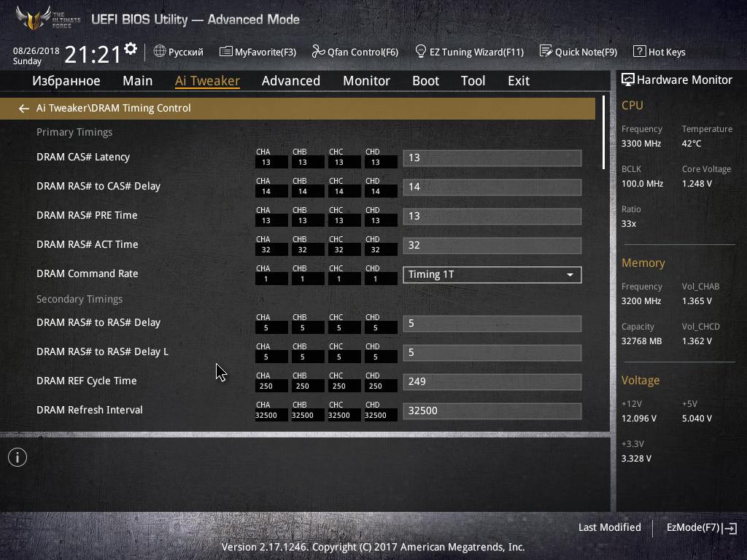The height and width of the screenshot is (560, 747).
Task: Click the Secondary Timings heading
Action: (x=80, y=299)
